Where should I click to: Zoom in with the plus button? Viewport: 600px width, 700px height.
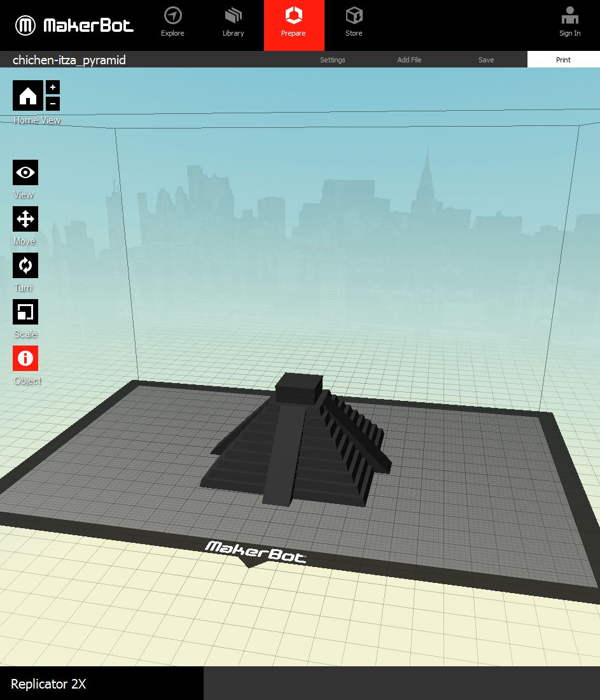point(53,87)
